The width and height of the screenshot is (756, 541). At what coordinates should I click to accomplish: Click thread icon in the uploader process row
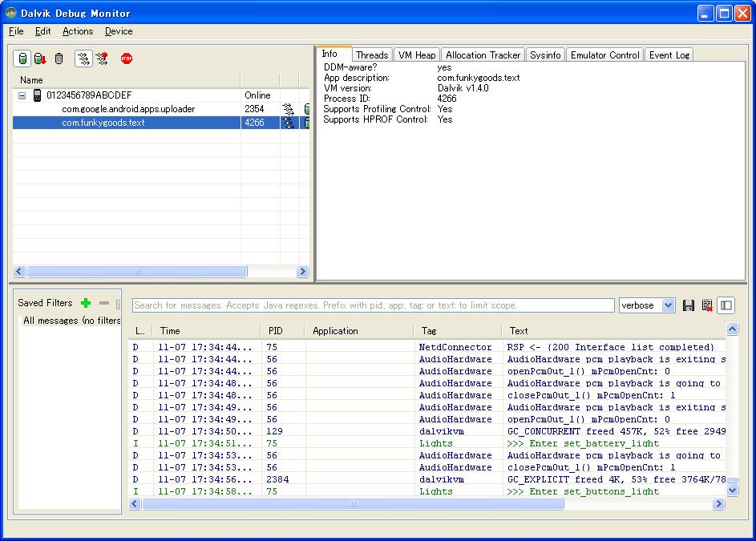pyautogui.click(x=288, y=109)
